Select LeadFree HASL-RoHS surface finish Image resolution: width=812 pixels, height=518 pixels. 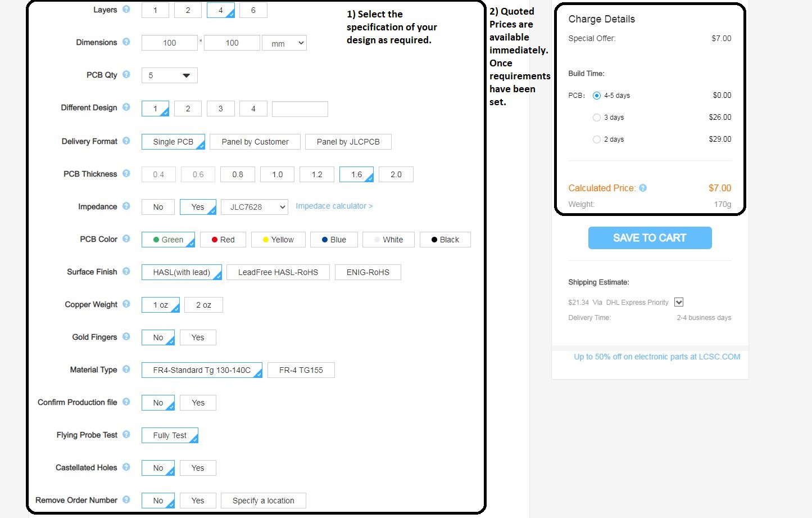click(x=278, y=272)
